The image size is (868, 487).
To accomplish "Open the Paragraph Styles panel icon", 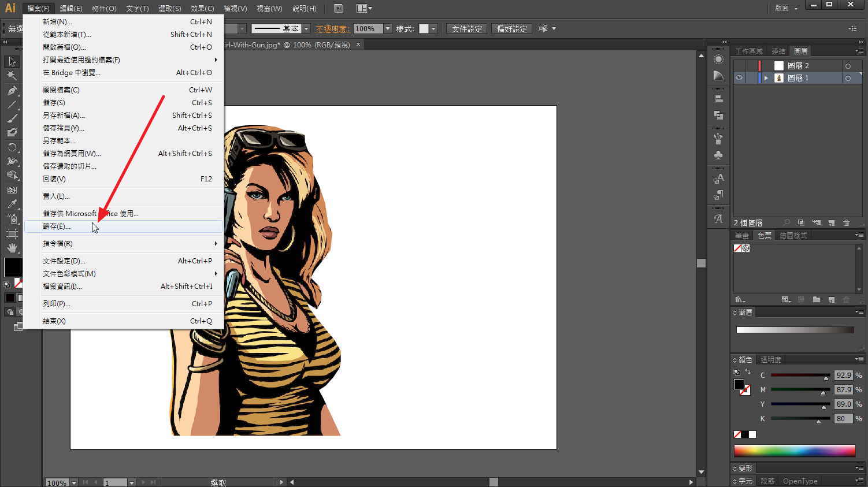I will coord(718,195).
